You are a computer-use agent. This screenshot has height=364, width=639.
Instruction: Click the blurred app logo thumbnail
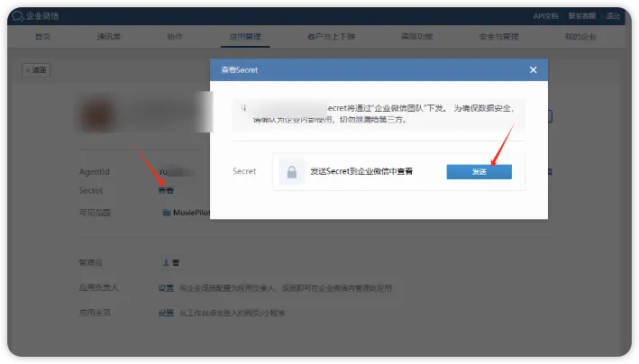coord(97,114)
